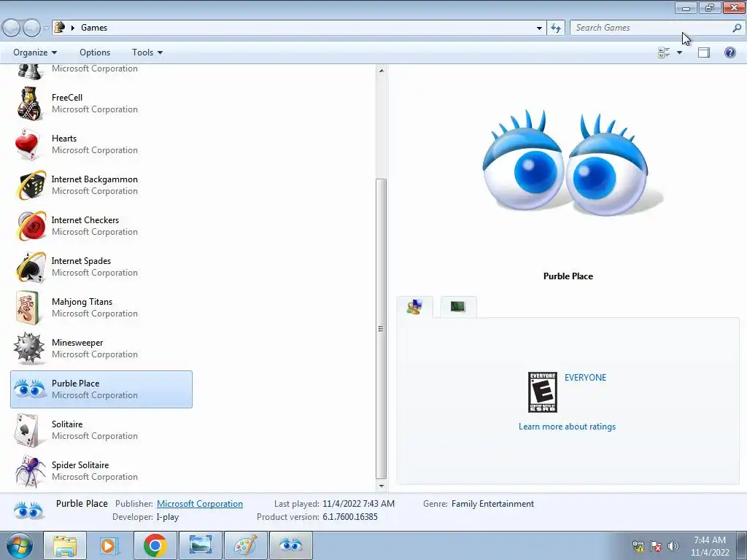The image size is (747, 560).
Task: Click the Options toolbar item
Action: point(95,52)
